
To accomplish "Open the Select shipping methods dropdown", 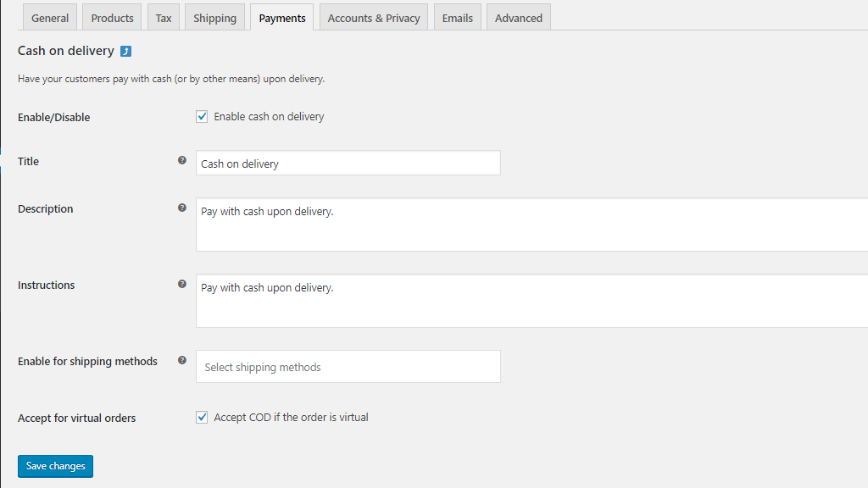I will click(x=348, y=367).
